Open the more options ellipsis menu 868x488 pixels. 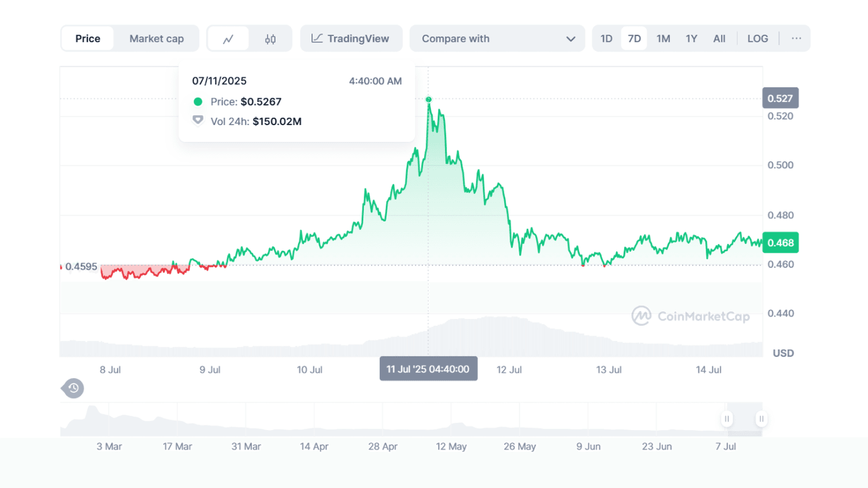point(796,38)
